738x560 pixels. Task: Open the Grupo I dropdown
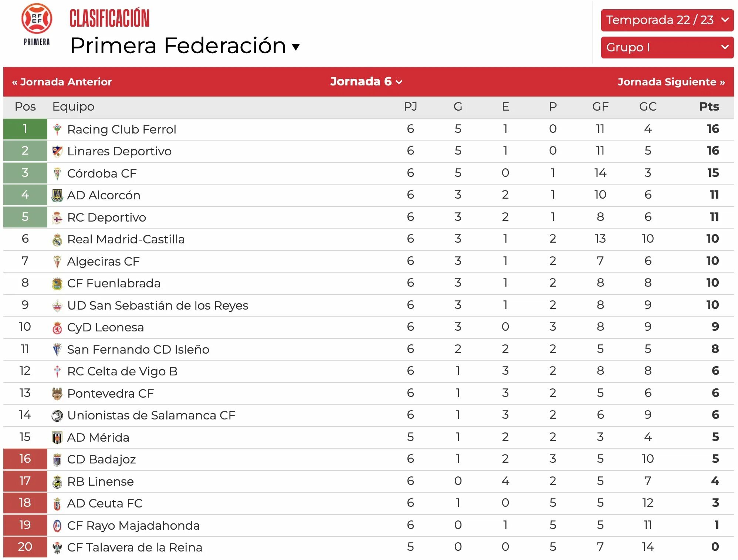[x=667, y=47]
